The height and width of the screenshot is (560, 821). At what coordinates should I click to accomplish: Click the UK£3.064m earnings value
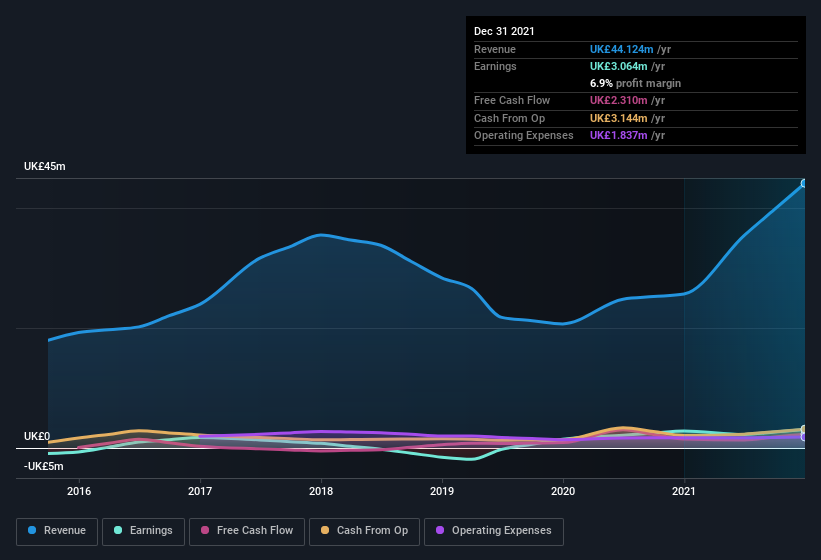pos(618,66)
